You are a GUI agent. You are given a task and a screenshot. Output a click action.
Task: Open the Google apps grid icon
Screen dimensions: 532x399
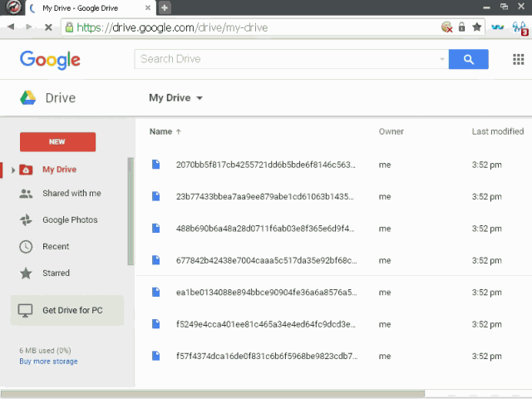(518, 59)
